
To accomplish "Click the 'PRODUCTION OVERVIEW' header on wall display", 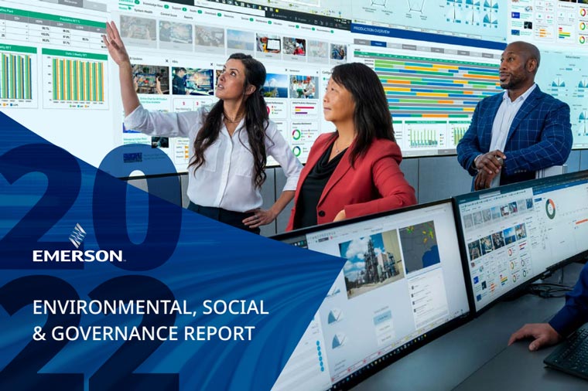I will pyautogui.click(x=371, y=32).
